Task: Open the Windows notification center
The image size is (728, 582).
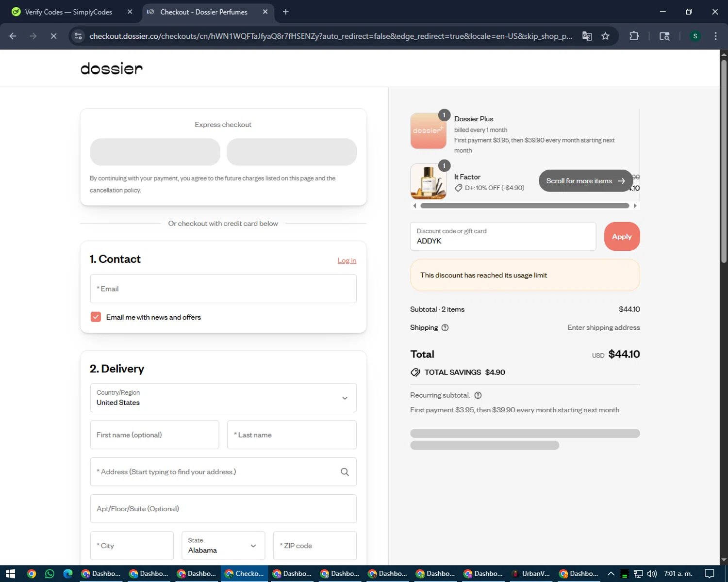Action: (710, 574)
